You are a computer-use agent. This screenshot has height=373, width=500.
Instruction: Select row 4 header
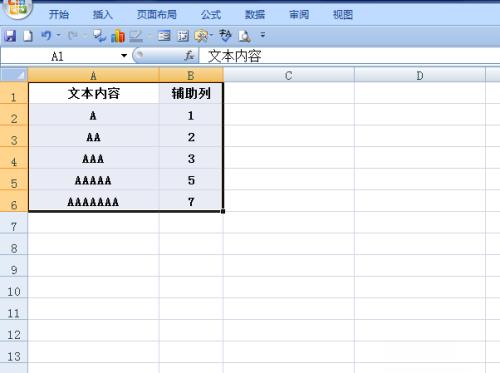[14, 158]
